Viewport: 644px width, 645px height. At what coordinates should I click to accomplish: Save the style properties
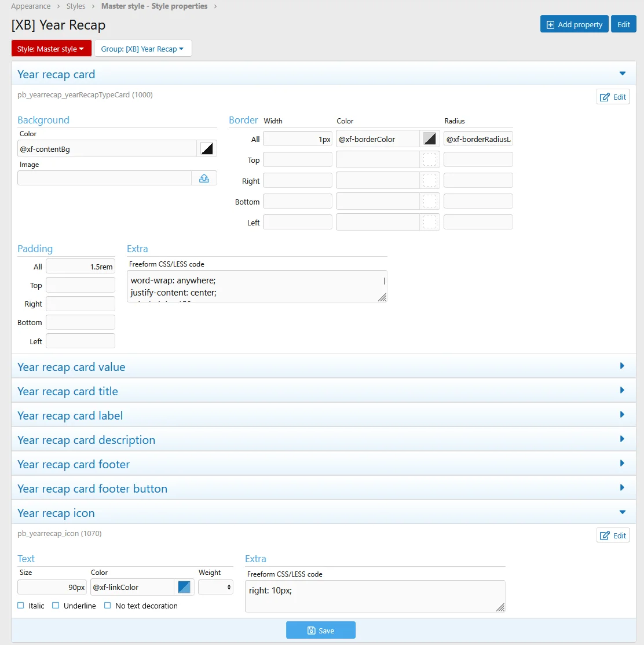pos(320,631)
